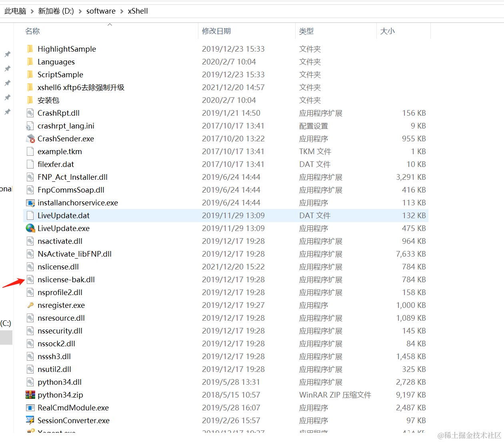The width and height of the screenshot is (504, 442).
Task: Click the WinRAR ZIP 压缩文件 type cell
Action: point(335,395)
